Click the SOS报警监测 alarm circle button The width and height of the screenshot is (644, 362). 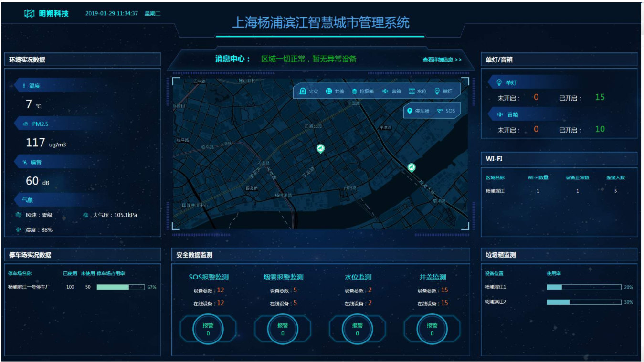point(208,329)
